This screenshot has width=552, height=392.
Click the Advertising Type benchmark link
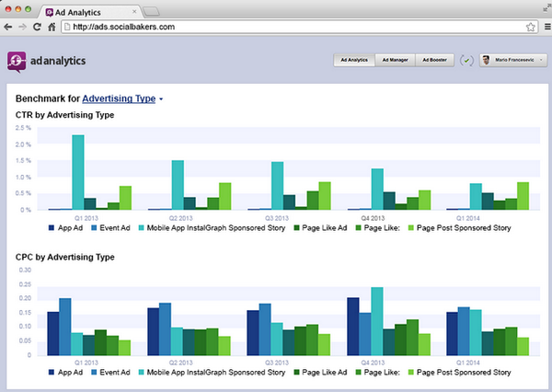tap(119, 98)
